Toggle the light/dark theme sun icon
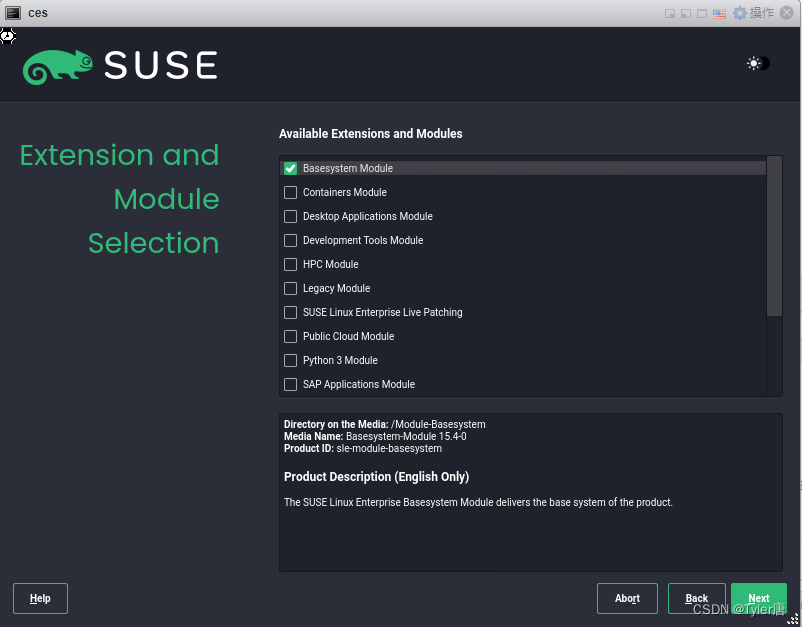802x627 pixels. 754,63
